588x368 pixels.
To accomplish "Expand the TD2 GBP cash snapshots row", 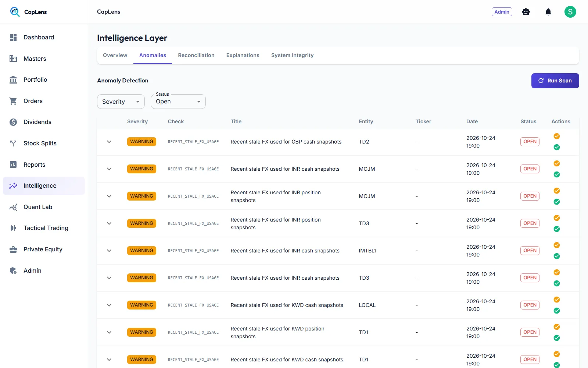I will click(x=109, y=142).
